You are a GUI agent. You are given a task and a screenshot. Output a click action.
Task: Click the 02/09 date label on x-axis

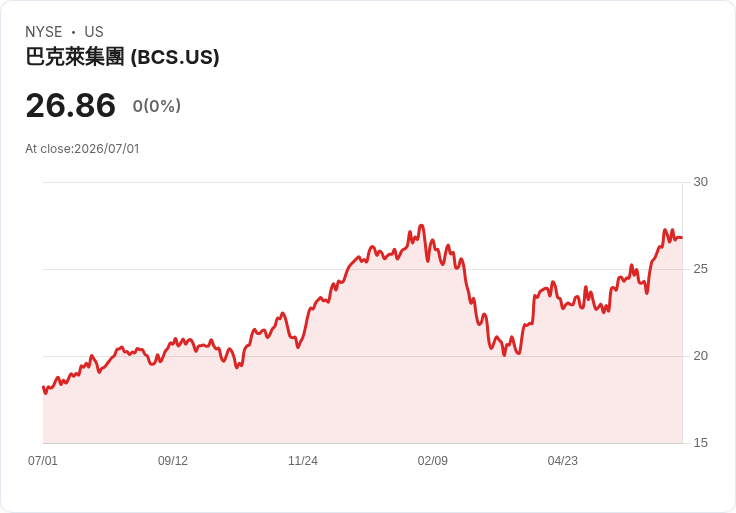433,460
